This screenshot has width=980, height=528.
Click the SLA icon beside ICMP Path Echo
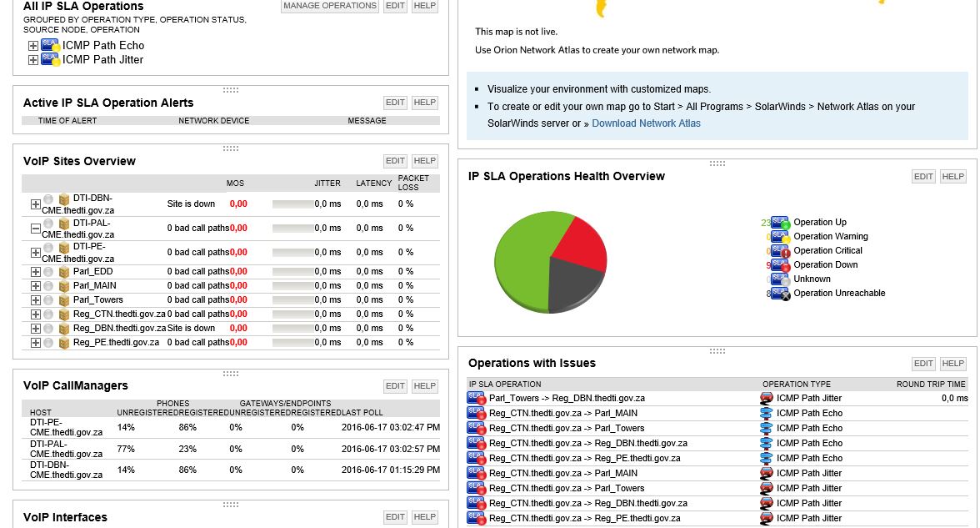pos(50,45)
